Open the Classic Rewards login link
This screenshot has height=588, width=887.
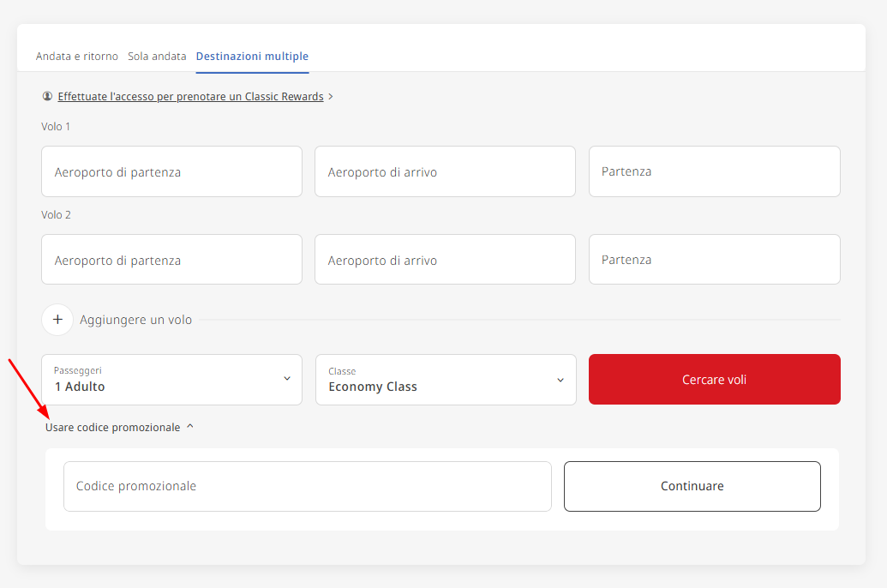tap(190, 96)
